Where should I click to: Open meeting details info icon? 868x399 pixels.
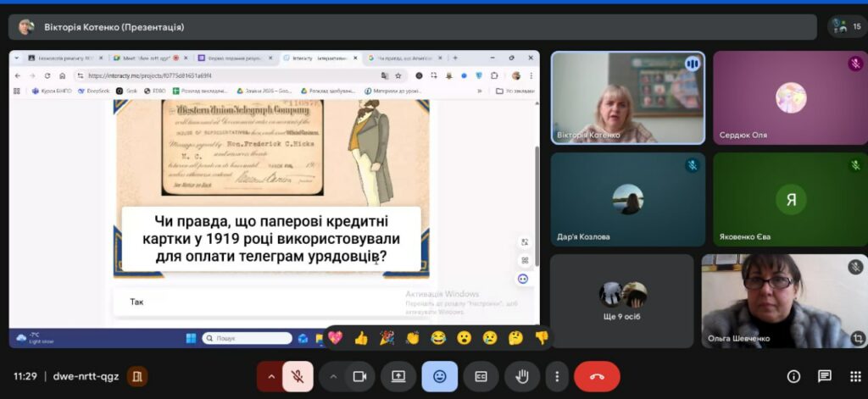793,376
